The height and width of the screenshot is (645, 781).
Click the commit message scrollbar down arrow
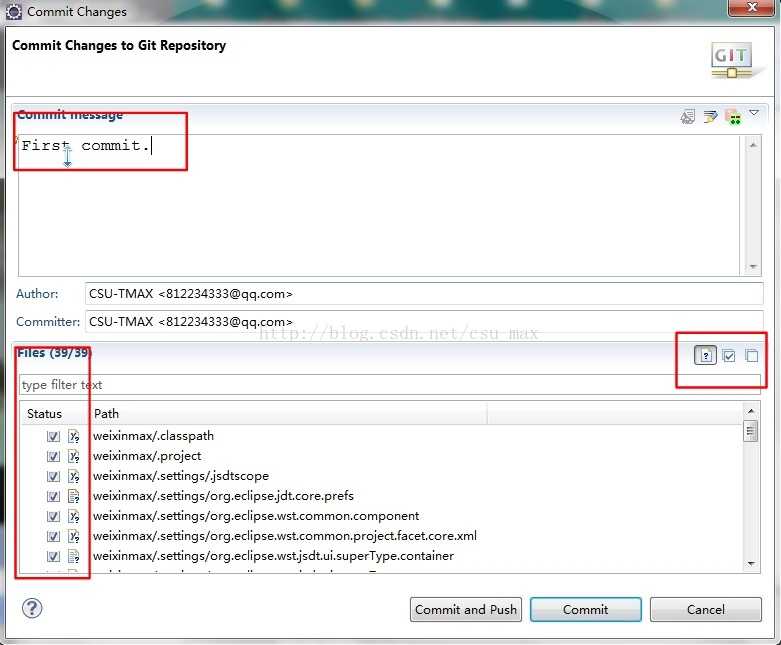tap(753, 267)
